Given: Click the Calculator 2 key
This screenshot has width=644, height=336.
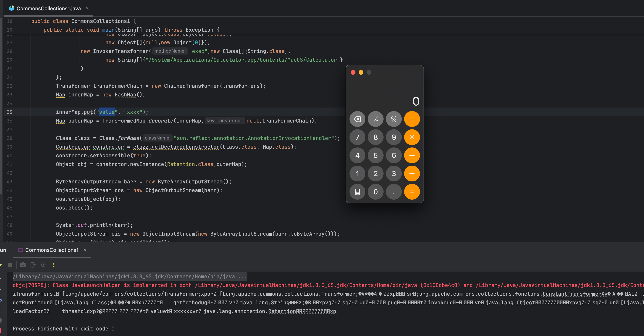Looking at the screenshot, I should point(375,174).
